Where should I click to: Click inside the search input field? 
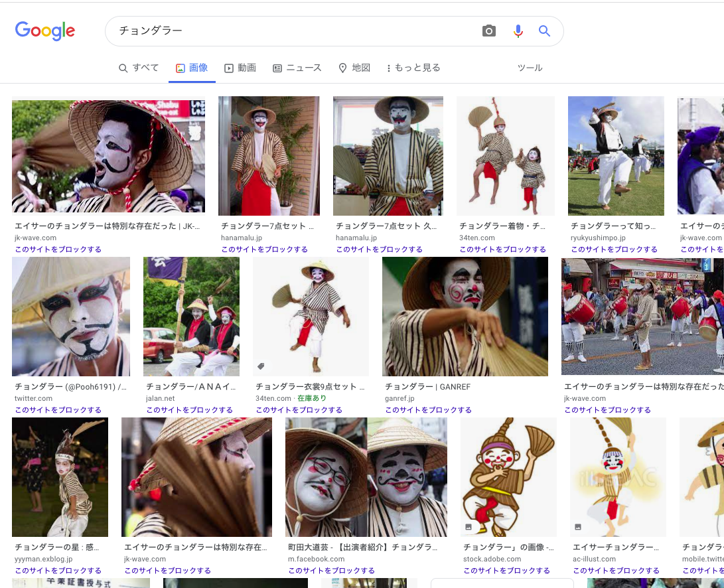click(265, 31)
